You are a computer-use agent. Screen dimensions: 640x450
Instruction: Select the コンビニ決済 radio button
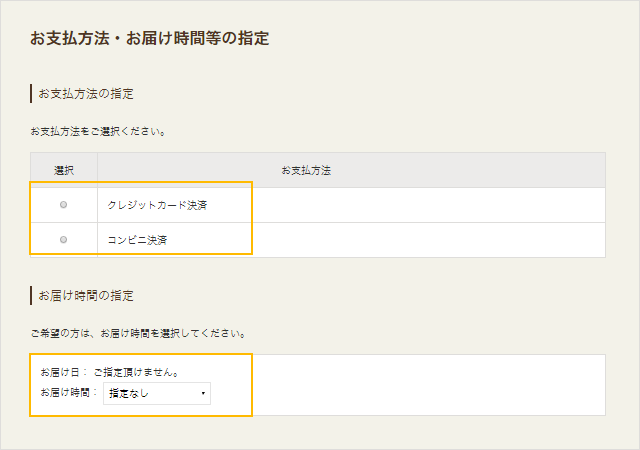pyautogui.click(x=63, y=240)
